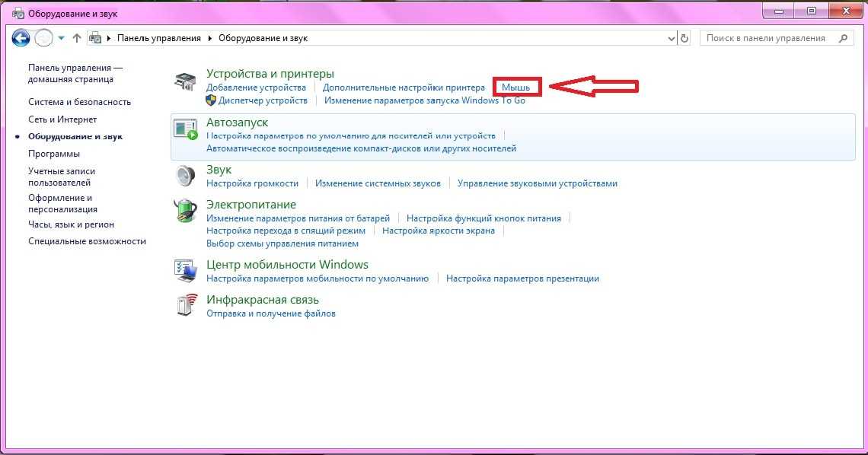The height and width of the screenshot is (455, 868).
Task: Click the Windows Mobility Center icon
Action: pos(185,271)
